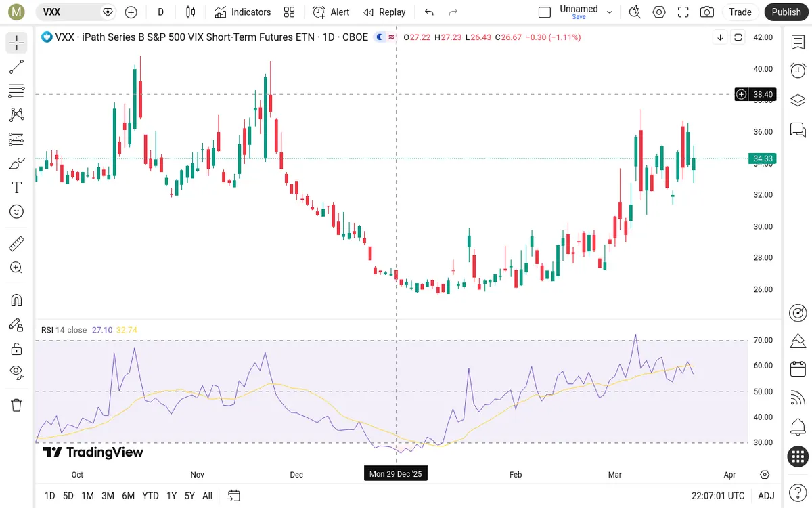Open the patterns drawing tool
This screenshot has height=508, width=812.
coord(17,115)
